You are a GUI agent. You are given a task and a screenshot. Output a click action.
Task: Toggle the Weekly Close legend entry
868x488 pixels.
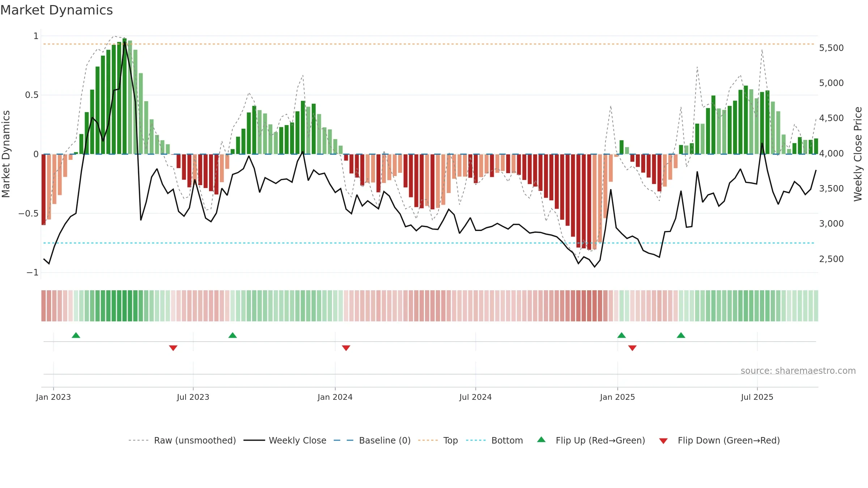coord(285,440)
